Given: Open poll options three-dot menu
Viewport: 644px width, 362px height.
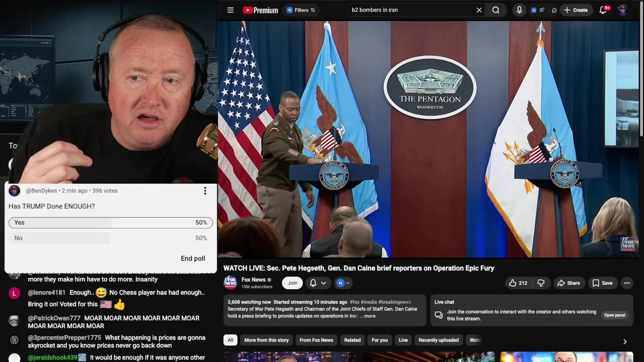Looking at the screenshot, I should (205, 191).
